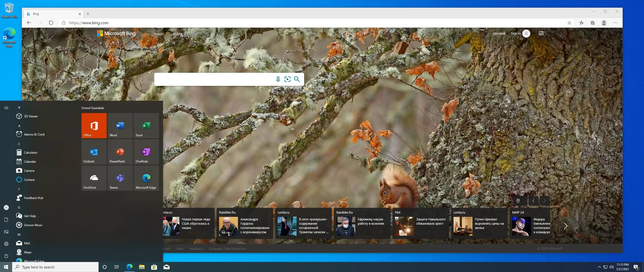Click Videos tab on Bing navigation
This screenshot has width=644, height=272.
click(178, 34)
